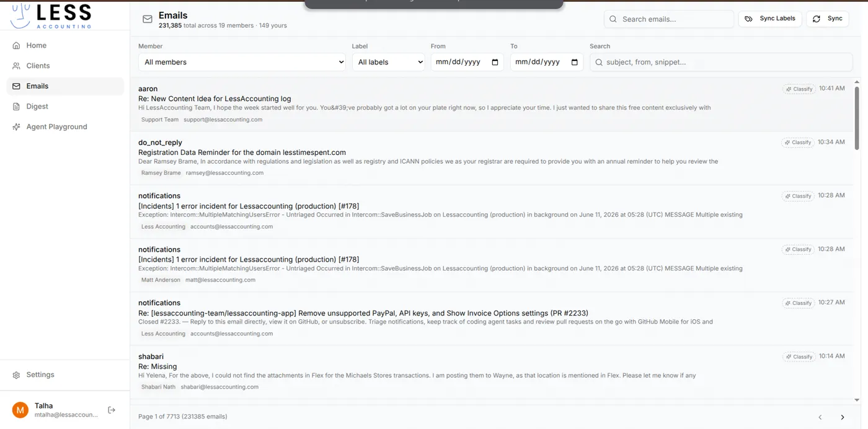Click the Less Accounting logo
Screen dimensions: 868x429
(x=51, y=15)
